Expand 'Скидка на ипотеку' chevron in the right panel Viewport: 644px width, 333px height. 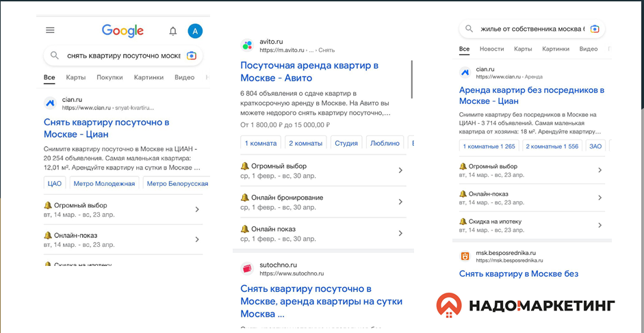tap(600, 225)
